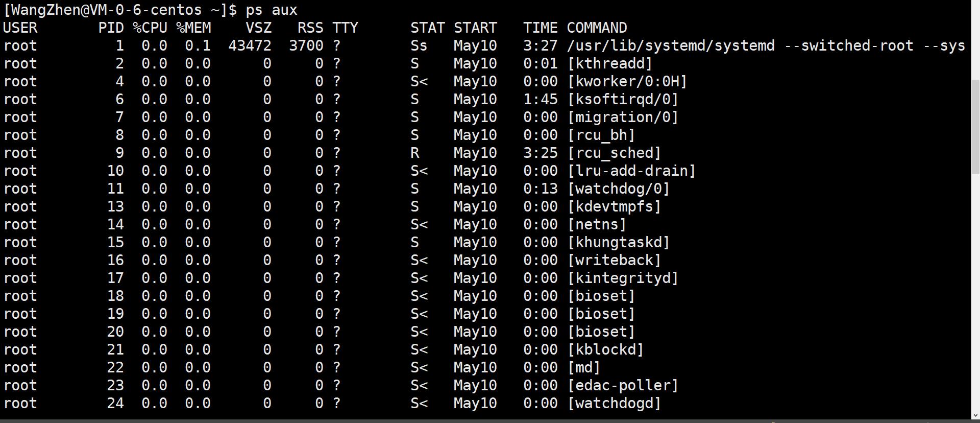
Task: Click the 'ps aux' command text
Action: point(272,10)
